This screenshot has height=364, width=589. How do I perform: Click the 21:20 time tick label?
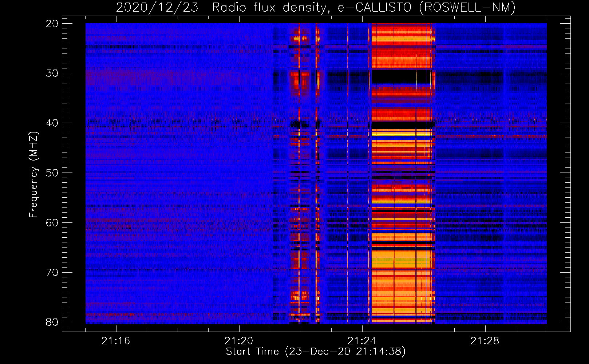point(239,341)
